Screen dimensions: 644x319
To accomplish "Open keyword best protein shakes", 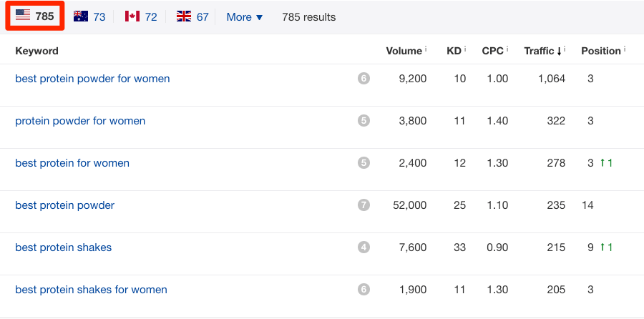I will (x=63, y=247).
